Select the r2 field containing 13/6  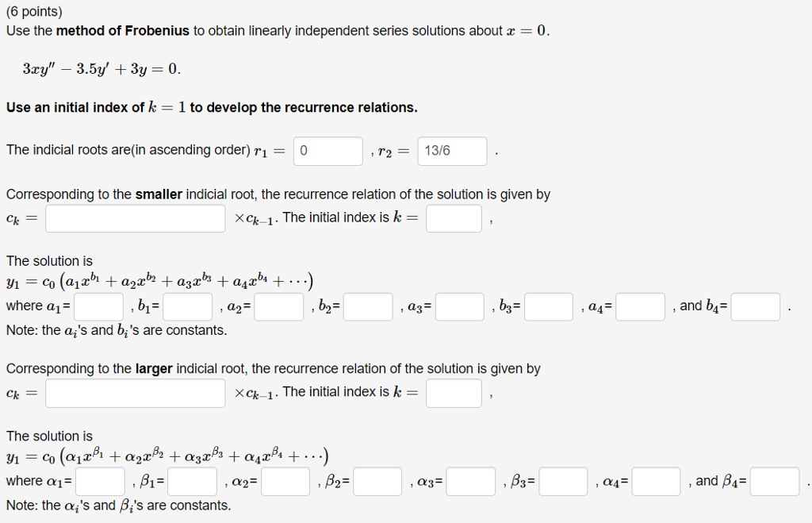click(x=450, y=151)
